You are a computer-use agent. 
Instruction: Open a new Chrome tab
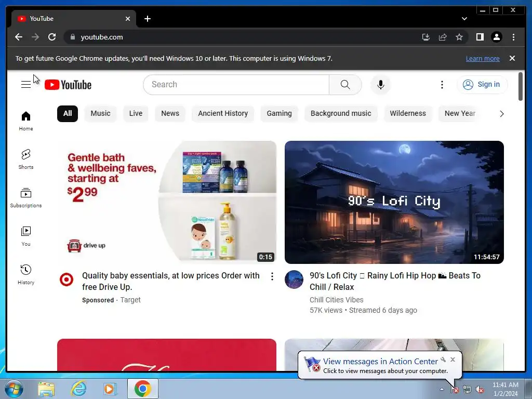pyautogui.click(x=147, y=19)
